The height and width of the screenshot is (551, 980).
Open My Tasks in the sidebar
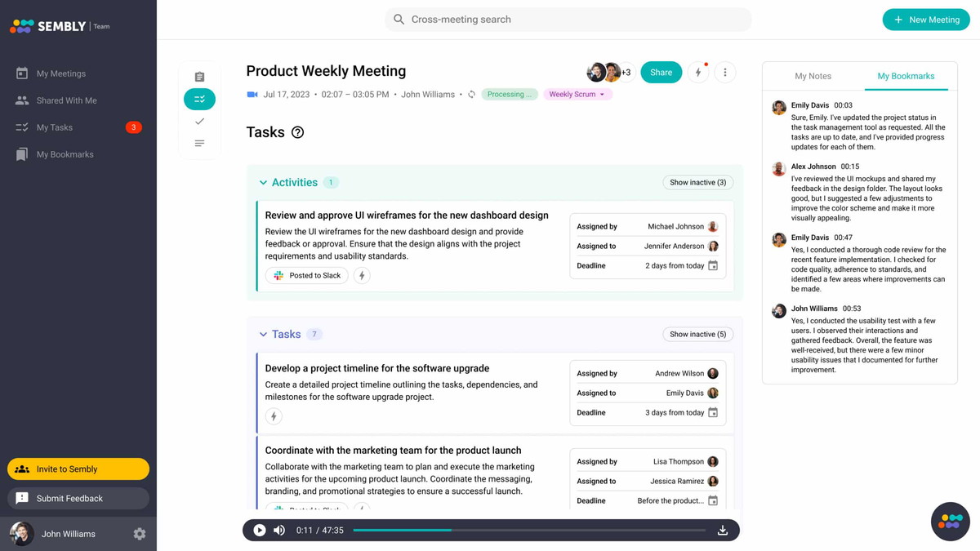(x=55, y=127)
